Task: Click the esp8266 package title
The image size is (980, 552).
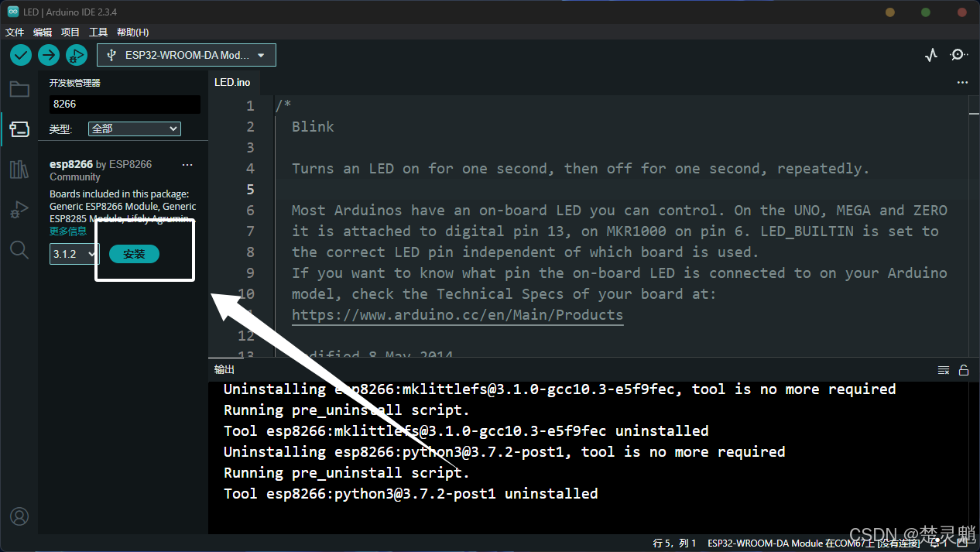Action: pos(71,164)
